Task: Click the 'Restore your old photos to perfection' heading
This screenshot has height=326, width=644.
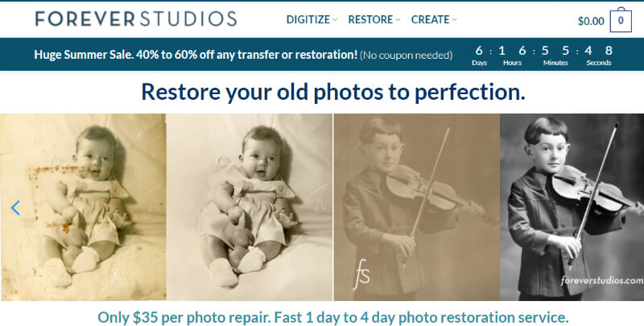Action: coord(333,92)
